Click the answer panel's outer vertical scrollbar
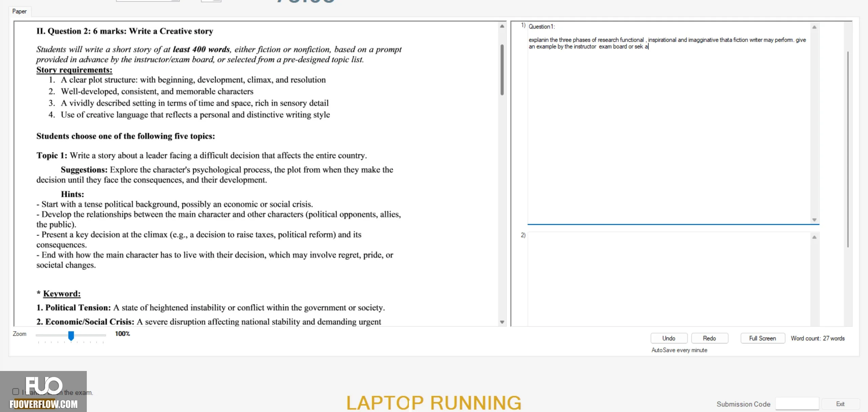The image size is (868, 412). pyautogui.click(x=848, y=149)
